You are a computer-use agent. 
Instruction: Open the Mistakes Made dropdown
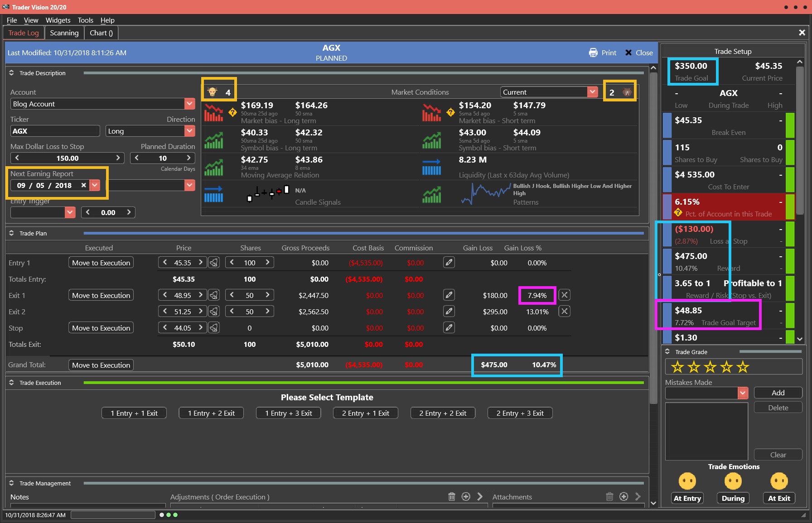743,393
